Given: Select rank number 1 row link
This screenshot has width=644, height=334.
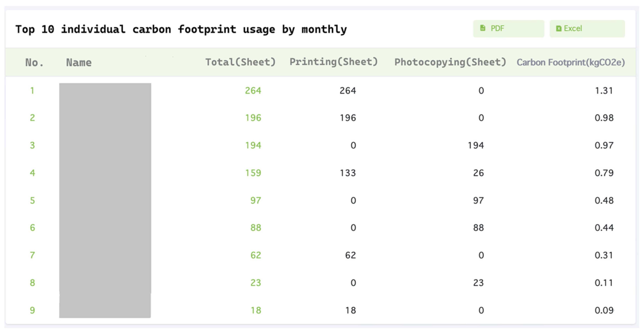Looking at the screenshot, I should (x=32, y=91).
